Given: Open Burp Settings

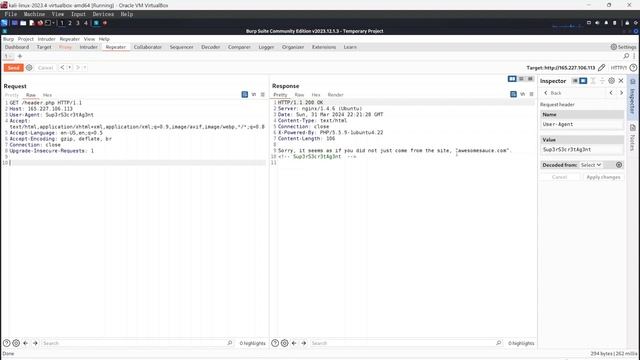Looking at the screenshot, I should point(623,47).
